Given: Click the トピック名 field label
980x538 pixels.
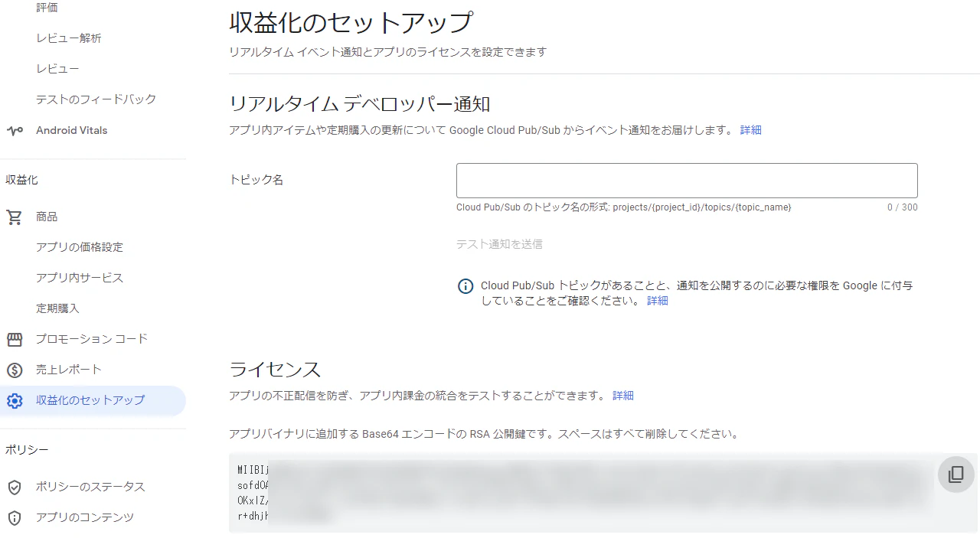Looking at the screenshot, I should tap(256, 180).
